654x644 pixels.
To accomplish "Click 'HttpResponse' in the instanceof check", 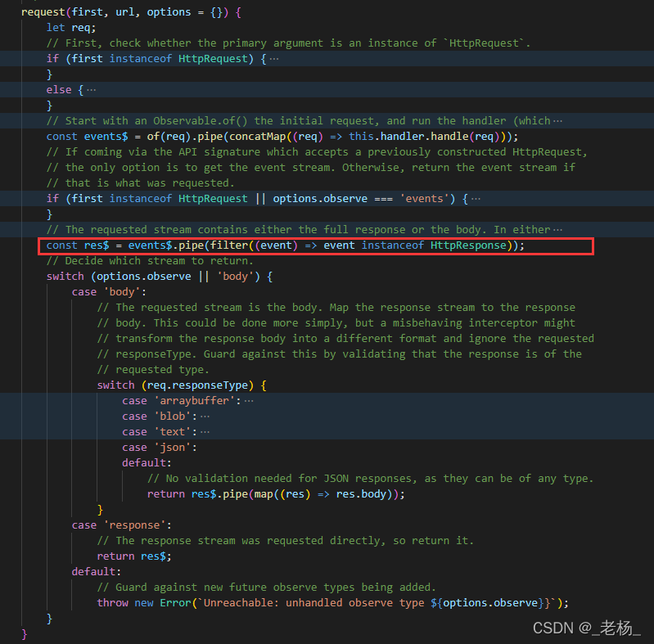I will click(x=468, y=245).
